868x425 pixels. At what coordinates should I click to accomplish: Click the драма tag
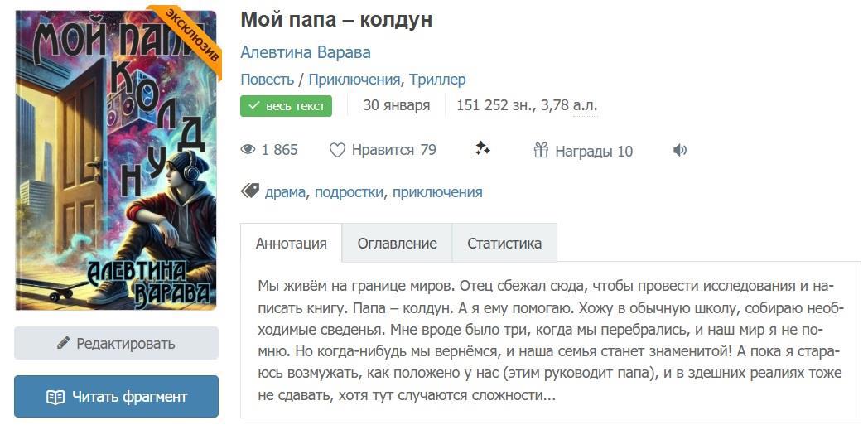click(285, 192)
